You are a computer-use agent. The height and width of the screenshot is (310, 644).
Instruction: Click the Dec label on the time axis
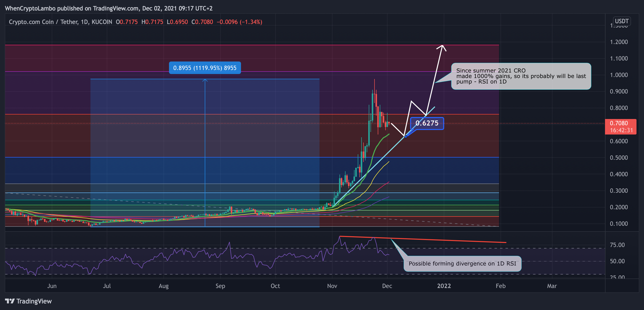[387, 286]
